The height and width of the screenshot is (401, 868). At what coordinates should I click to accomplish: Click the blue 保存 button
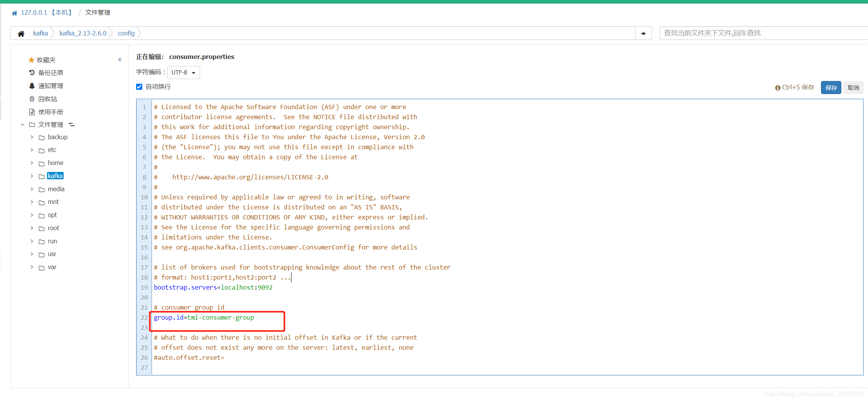pos(831,88)
